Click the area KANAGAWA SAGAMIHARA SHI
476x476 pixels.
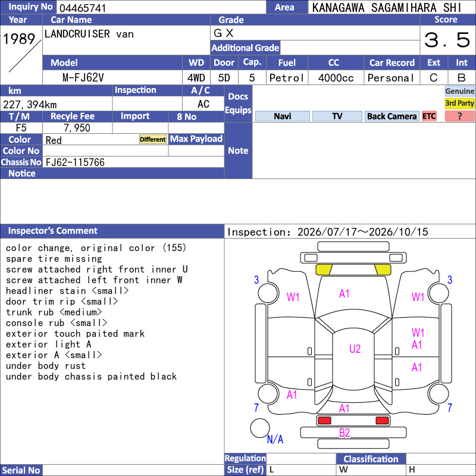(386, 8)
